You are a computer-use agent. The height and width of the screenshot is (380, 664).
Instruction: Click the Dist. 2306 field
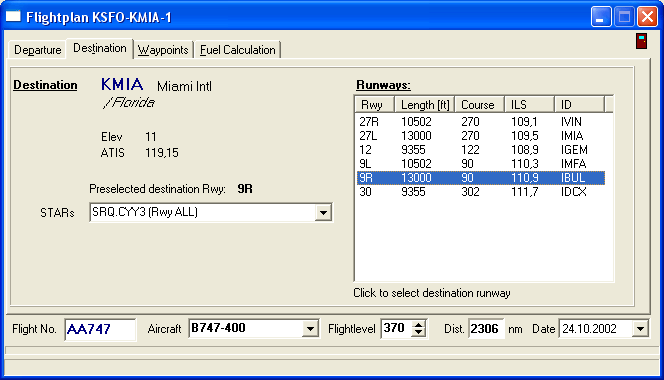486,329
